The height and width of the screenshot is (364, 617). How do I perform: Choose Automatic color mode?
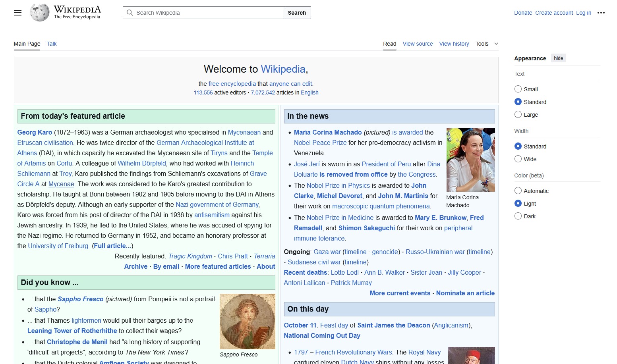[518, 191]
